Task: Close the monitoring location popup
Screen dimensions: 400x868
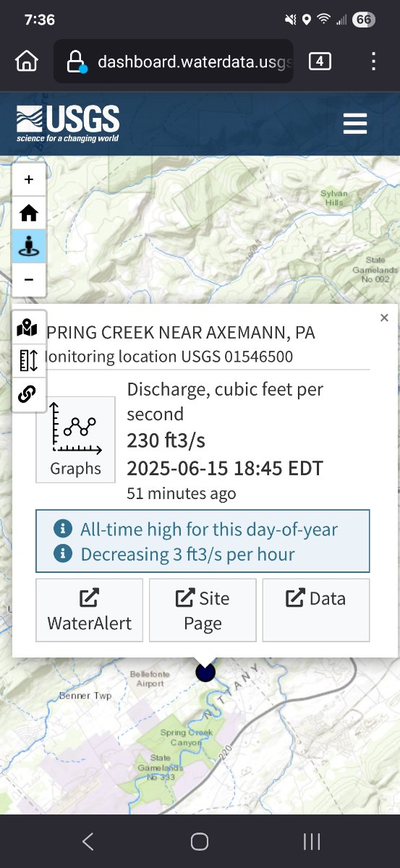Action: pos(384,318)
